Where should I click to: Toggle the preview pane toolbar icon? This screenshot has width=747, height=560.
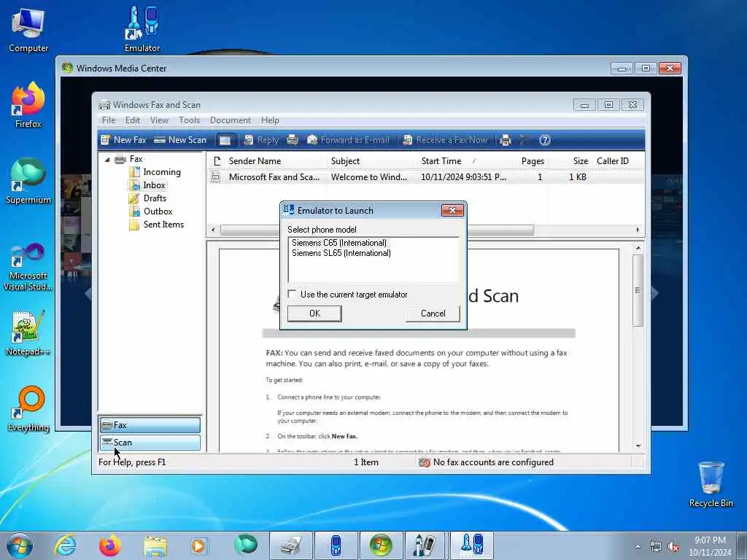tap(225, 140)
